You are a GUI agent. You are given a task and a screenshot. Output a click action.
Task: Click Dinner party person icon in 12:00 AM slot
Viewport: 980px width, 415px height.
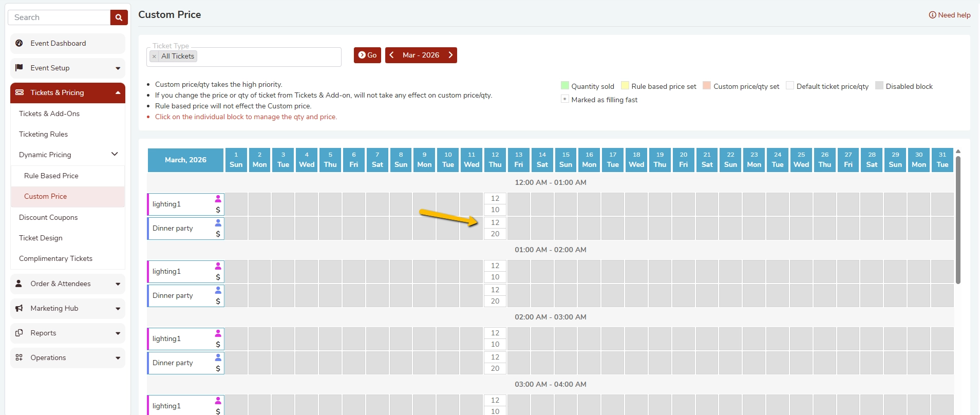(218, 223)
